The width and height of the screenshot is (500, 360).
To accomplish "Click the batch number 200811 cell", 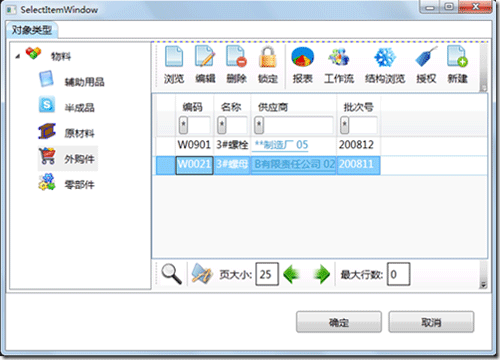I will point(358,164).
